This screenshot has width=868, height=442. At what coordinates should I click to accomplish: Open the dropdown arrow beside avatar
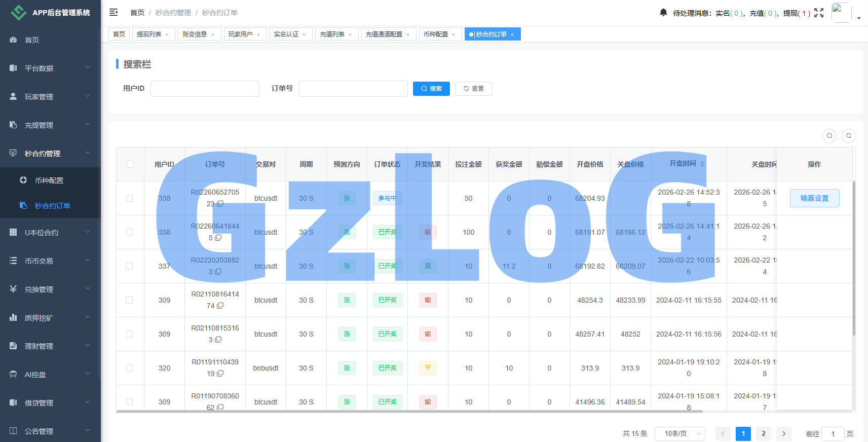pyautogui.click(x=859, y=18)
